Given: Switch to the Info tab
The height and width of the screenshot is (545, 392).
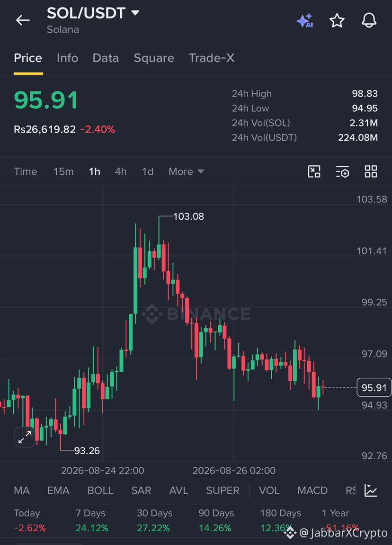Looking at the screenshot, I should coord(67,58).
